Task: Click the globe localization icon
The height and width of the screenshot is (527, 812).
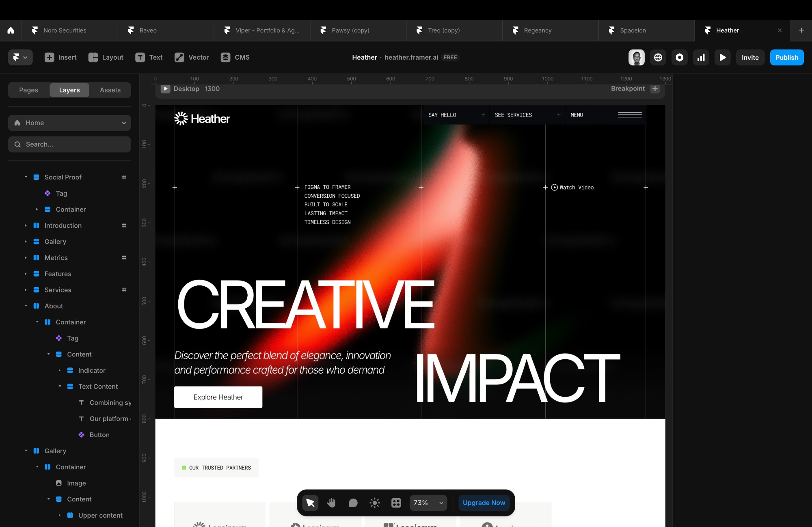Action: pyautogui.click(x=658, y=57)
